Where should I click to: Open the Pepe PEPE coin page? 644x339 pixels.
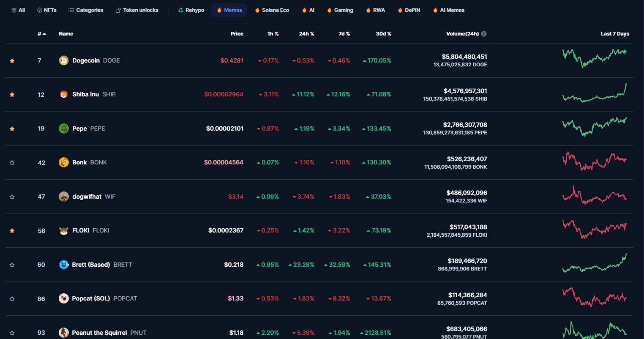click(x=88, y=129)
